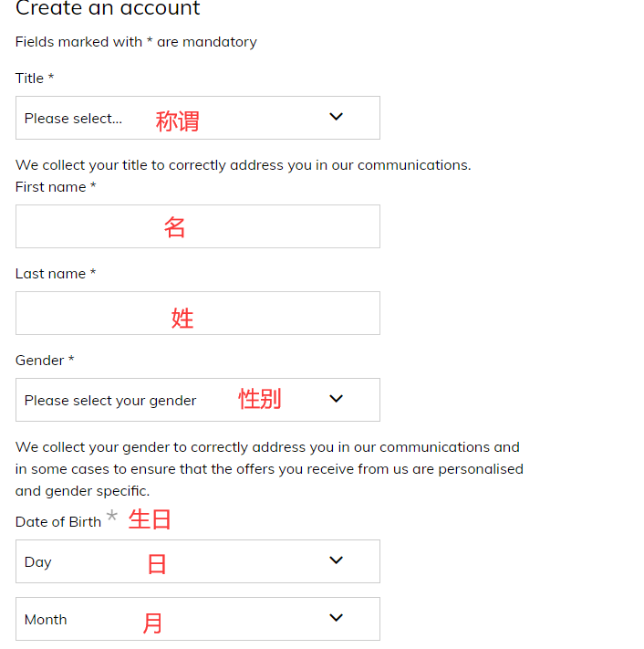This screenshot has width=644, height=649.
Task: Open the 'Please select...' Title combo box
Action: (x=73, y=119)
